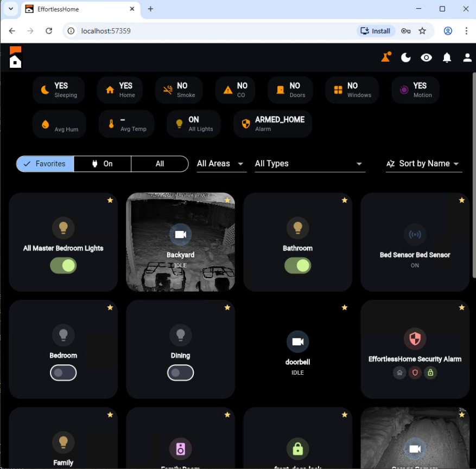Click the home button on Security Alarm card
Image resolution: width=476 pixels, height=469 pixels.
(399, 372)
